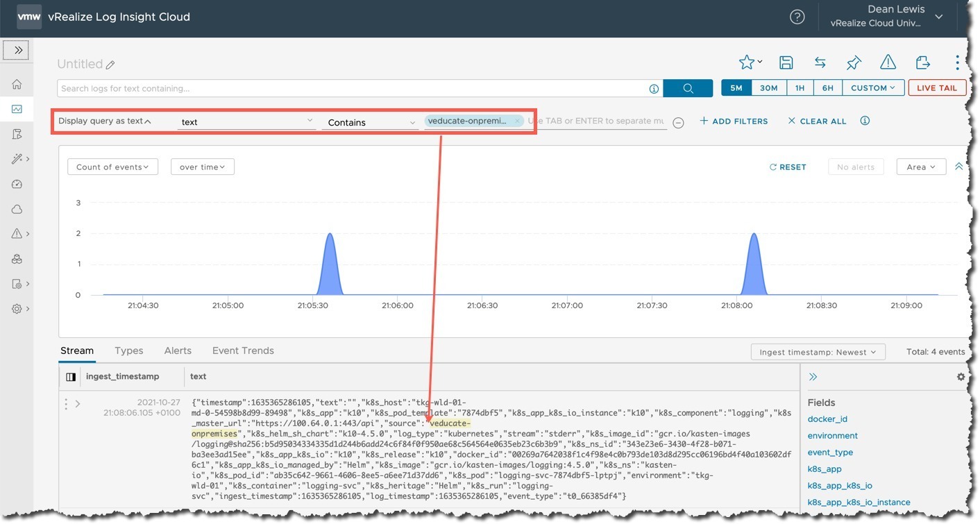
Task: Sort by ingest_timestamp column header
Action: coord(122,376)
